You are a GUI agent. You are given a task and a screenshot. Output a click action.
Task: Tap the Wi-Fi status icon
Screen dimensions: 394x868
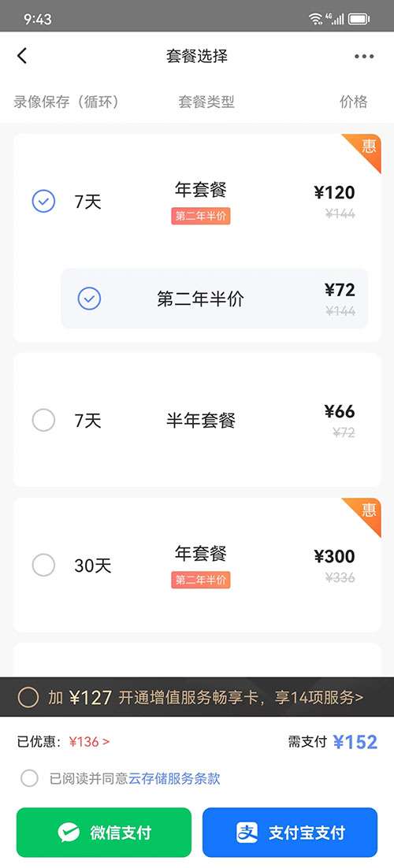click(x=315, y=20)
